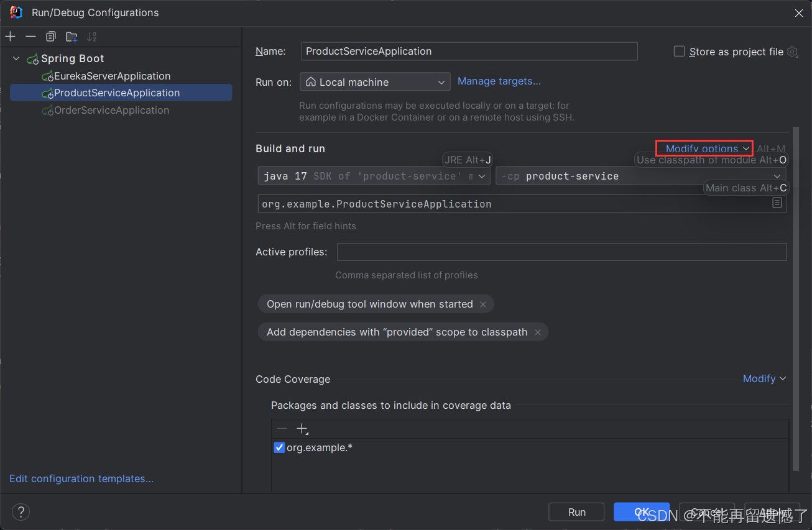812x530 pixels.
Task: Open Manage targets link
Action: point(499,81)
